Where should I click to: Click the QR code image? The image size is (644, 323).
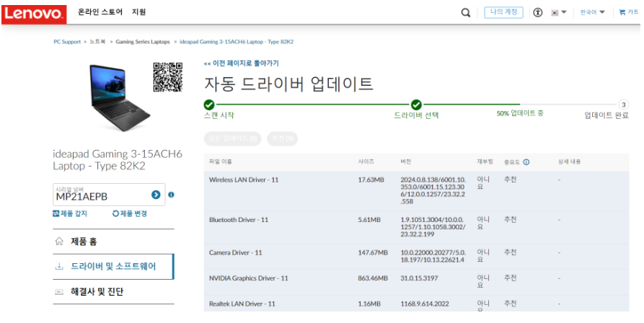tap(167, 77)
